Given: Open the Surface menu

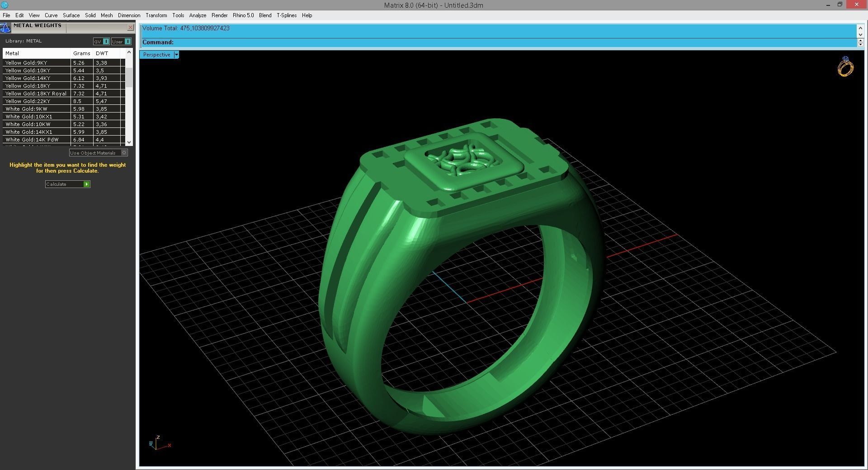Looking at the screenshot, I should coord(71,15).
